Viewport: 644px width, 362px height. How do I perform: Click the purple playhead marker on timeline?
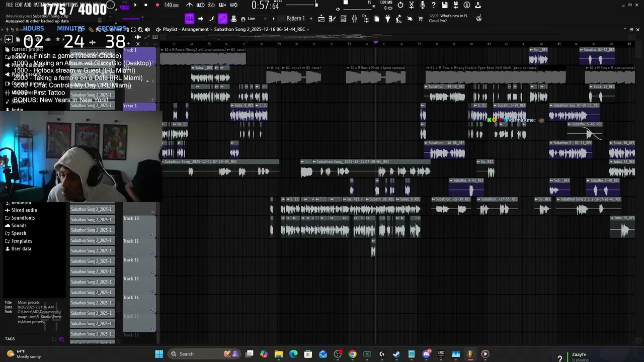(376, 43)
